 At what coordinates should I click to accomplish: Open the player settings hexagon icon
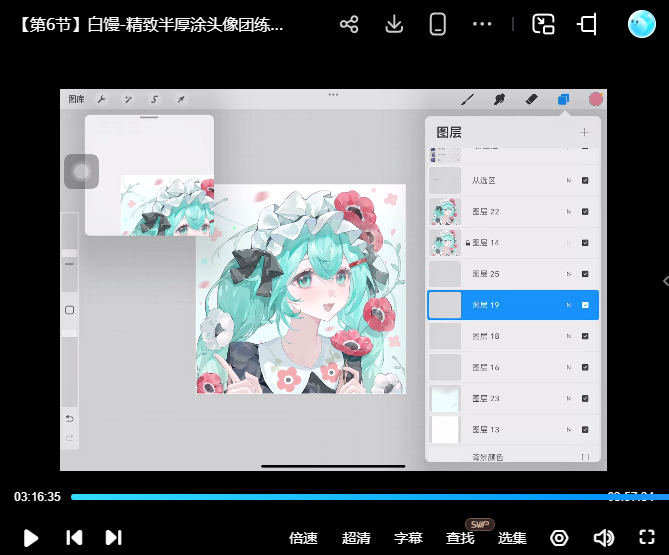click(559, 538)
